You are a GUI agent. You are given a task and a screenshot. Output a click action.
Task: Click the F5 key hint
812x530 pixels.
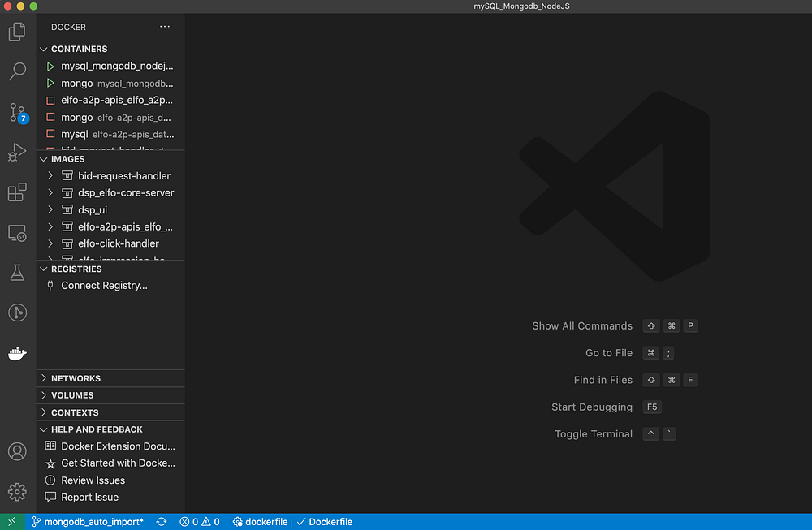coord(652,407)
